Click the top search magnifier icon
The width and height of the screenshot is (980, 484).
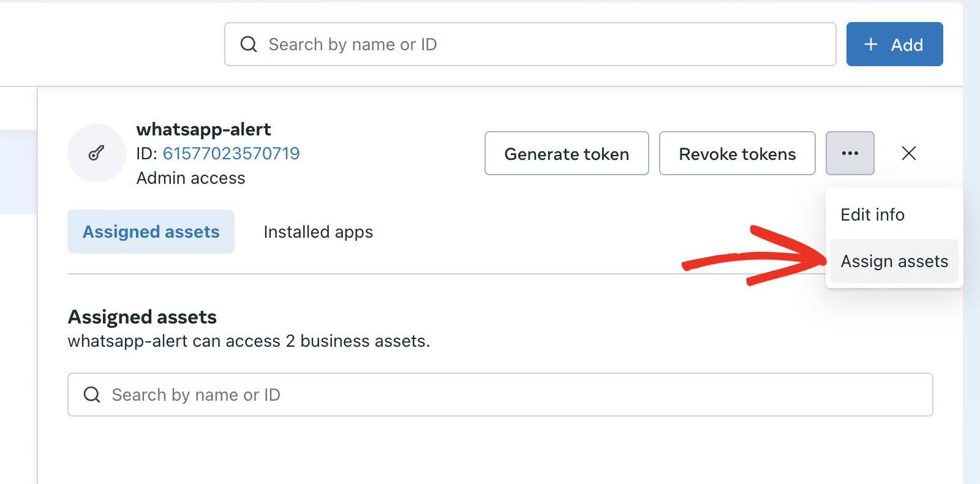click(249, 44)
